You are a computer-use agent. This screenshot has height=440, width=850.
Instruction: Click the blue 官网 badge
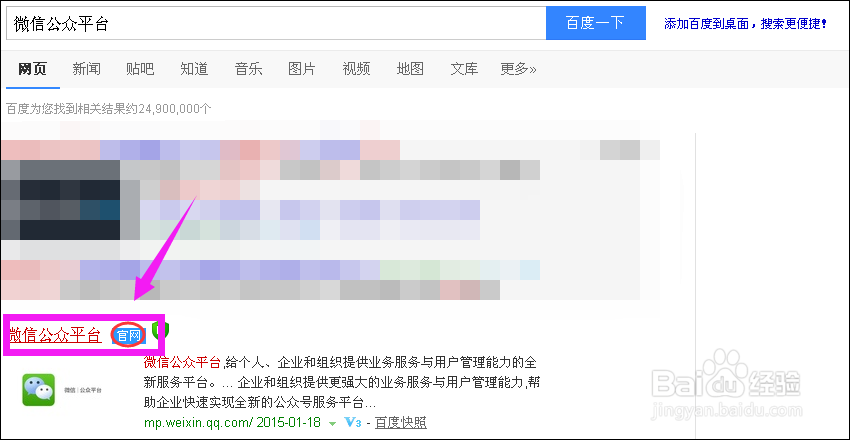pyautogui.click(x=129, y=336)
